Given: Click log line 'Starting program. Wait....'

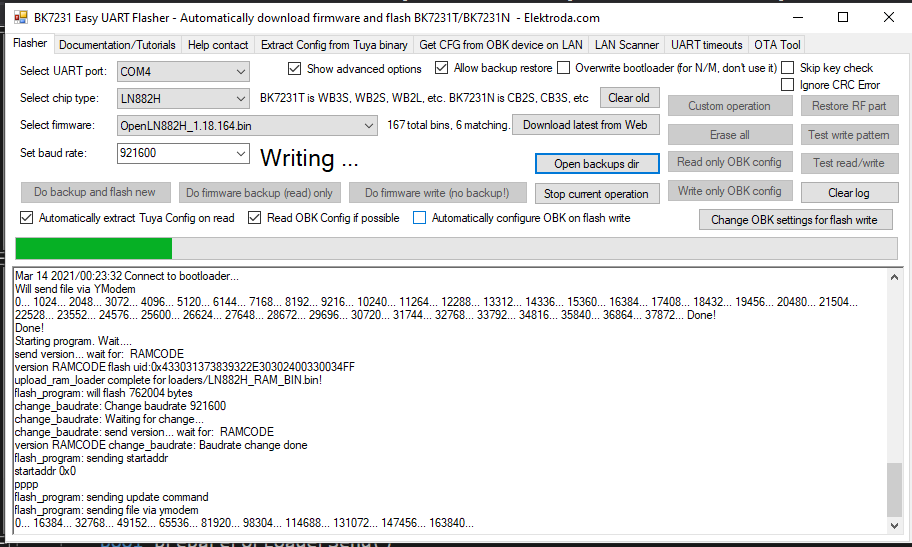Looking at the screenshot, I should [x=73, y=341].
